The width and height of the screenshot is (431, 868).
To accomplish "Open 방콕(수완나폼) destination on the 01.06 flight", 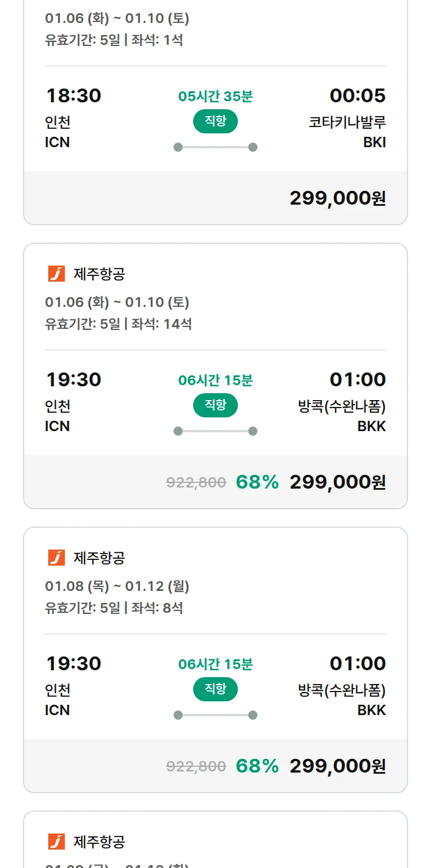I will [x=342, y=406].
